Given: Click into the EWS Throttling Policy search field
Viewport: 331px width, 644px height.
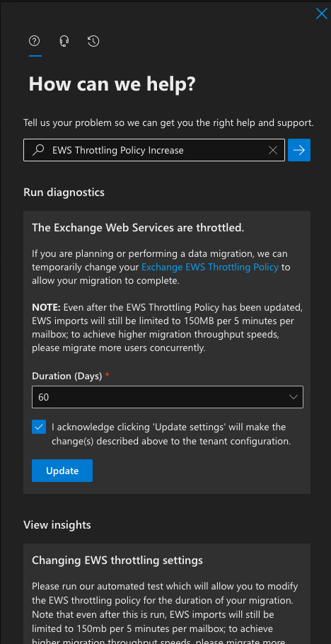Looking at the screenshot, I should point(154,150).
